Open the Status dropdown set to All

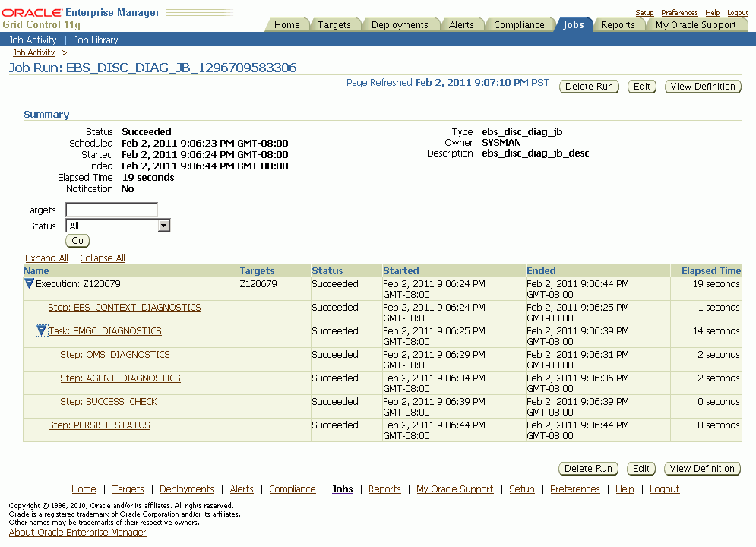[118, 226]
